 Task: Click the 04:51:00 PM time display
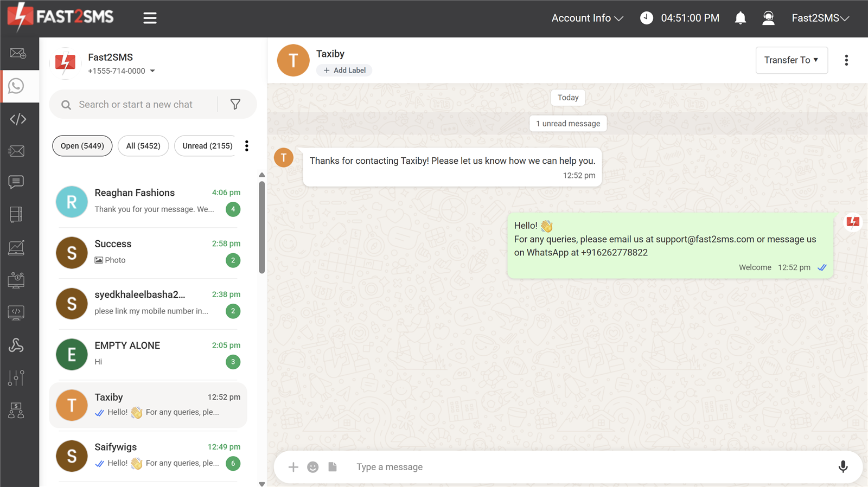690,18
